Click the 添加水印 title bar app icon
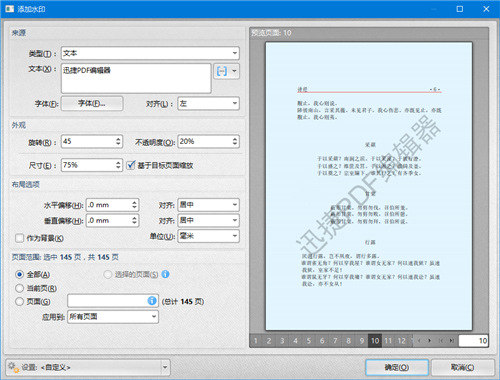The width and height of the screenshot is (500, 380). [x=9, y=9]
